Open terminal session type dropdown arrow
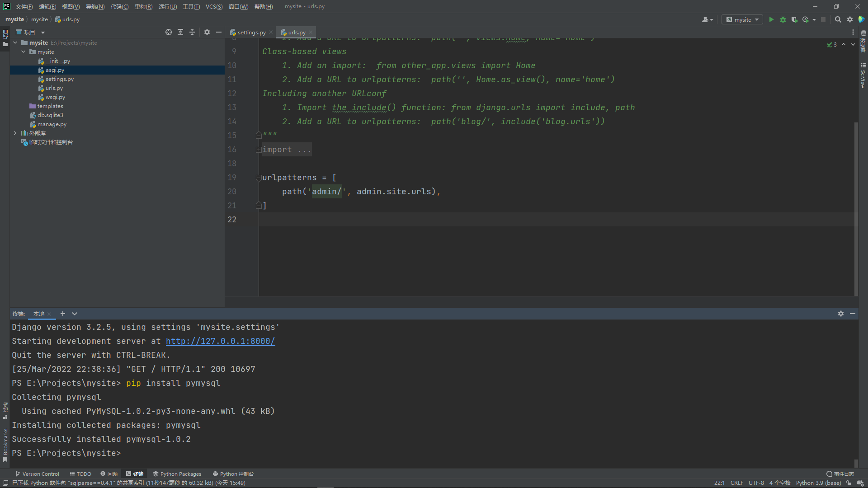Screen dimensions: 868x488 click(75, 314)
